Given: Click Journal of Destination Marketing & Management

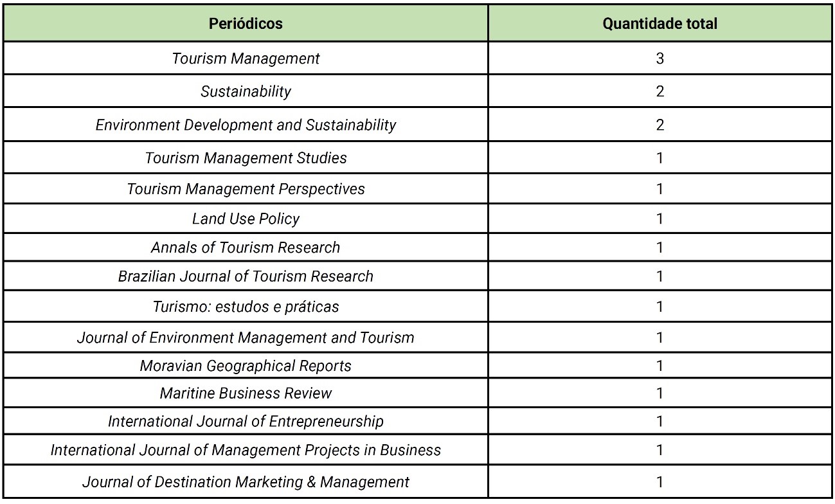Looking at the screenshot, I should pos(246,482).
